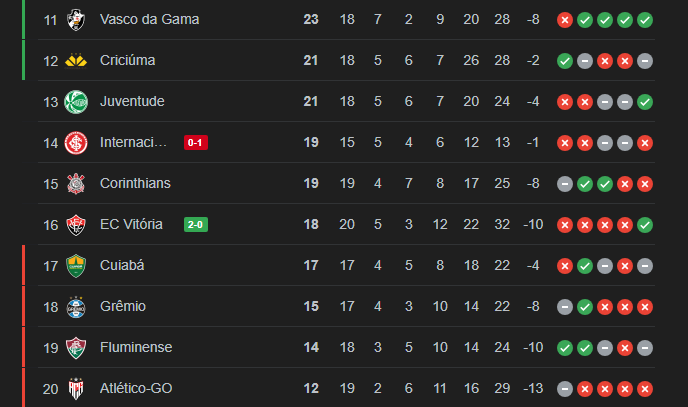Open Internacional's live 0-1 score badge
This screenshot has height=407, width=688.
click(x=196, y=143)
